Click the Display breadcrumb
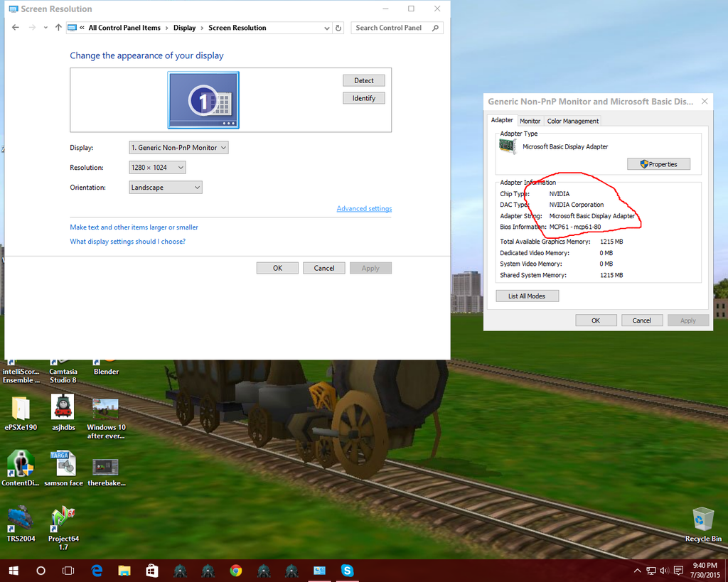Image resolution: width=728 pixels, height=582 pixels. point(184,28)
